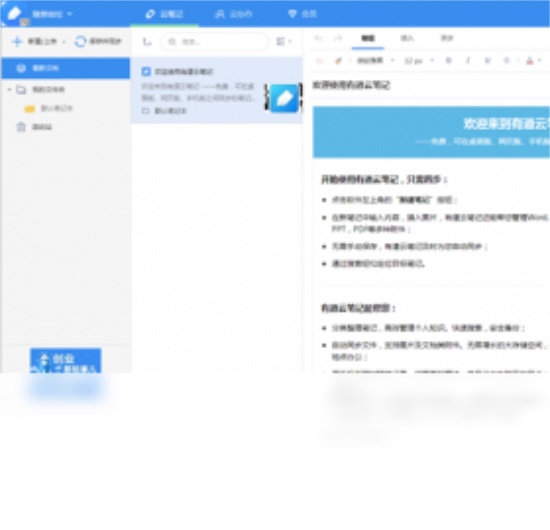Toggle underline formatting
The image size is (550, 530).
488,60
